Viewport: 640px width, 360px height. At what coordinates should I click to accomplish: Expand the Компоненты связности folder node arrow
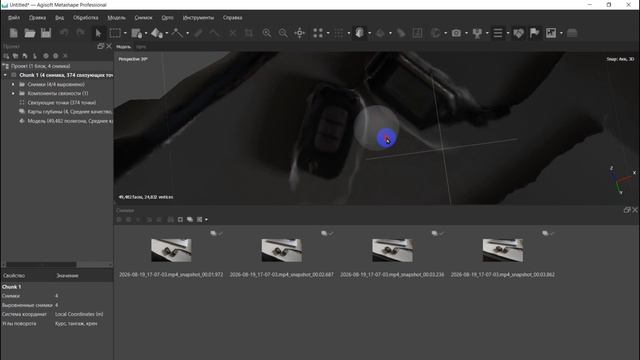click(x=13, y=93)
